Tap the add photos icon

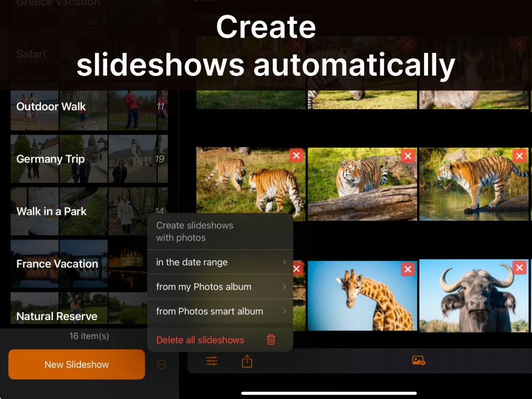pos(419,361)
